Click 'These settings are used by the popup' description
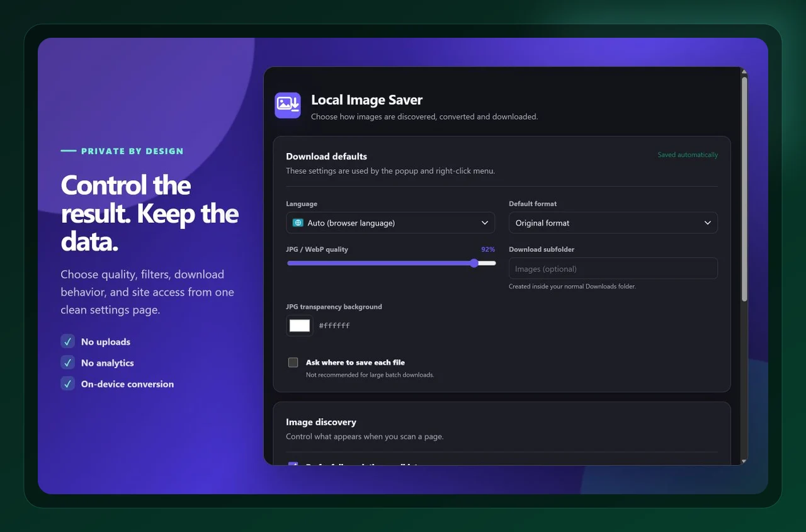806x532 pixels. coord(390,171)
